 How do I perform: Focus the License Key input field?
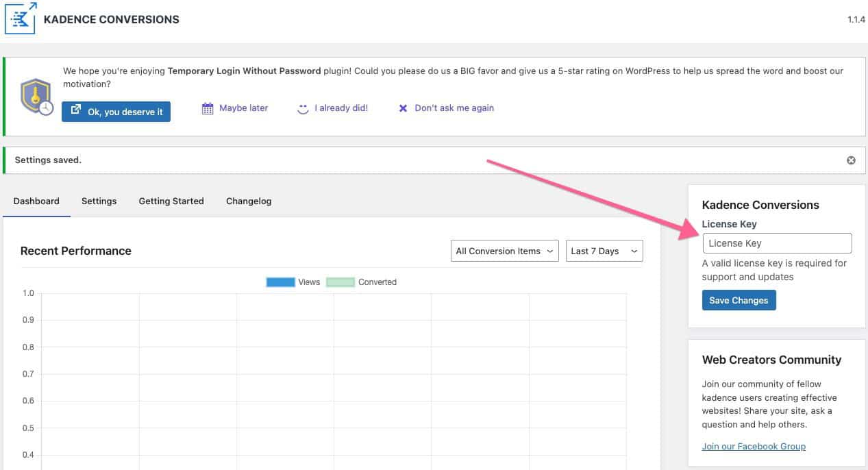coord(777,243)
